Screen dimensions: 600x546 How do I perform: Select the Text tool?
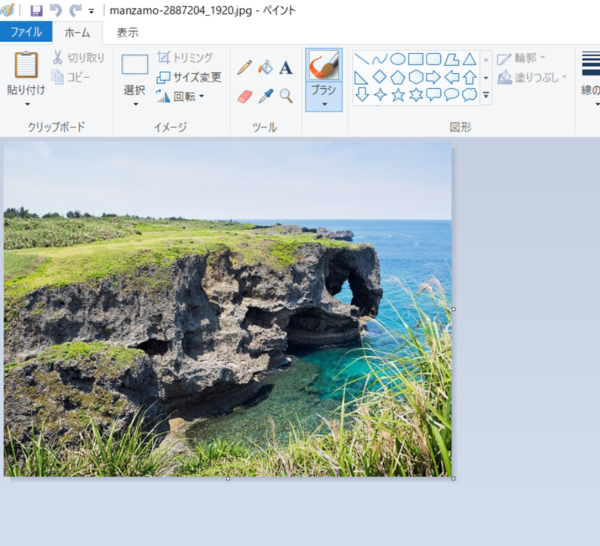(286, 68)
